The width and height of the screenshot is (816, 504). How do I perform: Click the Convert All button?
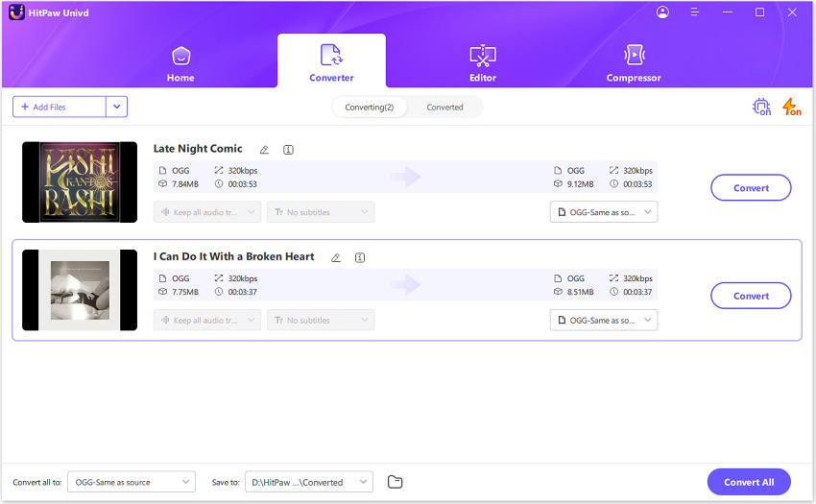point(749,482)
